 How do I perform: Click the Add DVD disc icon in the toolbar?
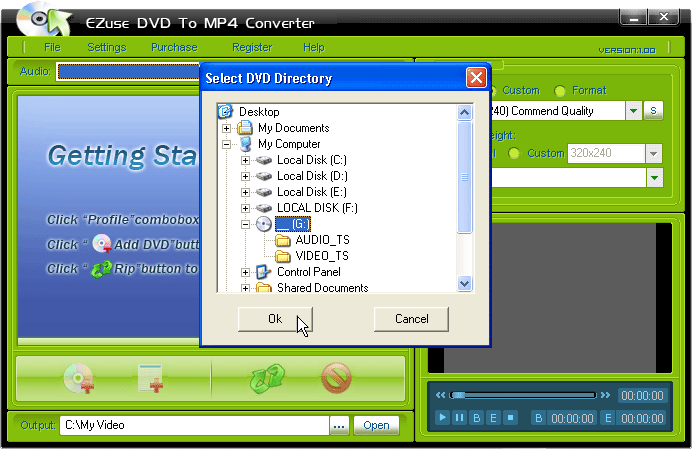point(78,378)
